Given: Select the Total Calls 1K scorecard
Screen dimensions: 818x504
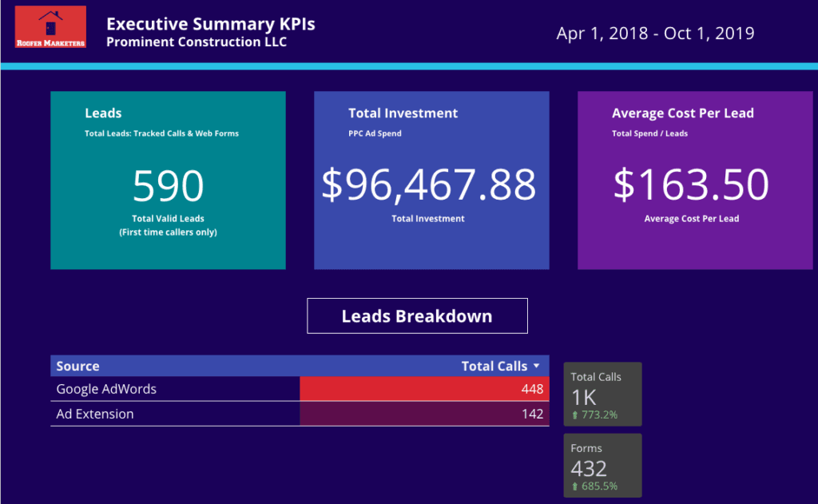Looking at the screenshot, I should pyautogui.click(x=602, y=394).
